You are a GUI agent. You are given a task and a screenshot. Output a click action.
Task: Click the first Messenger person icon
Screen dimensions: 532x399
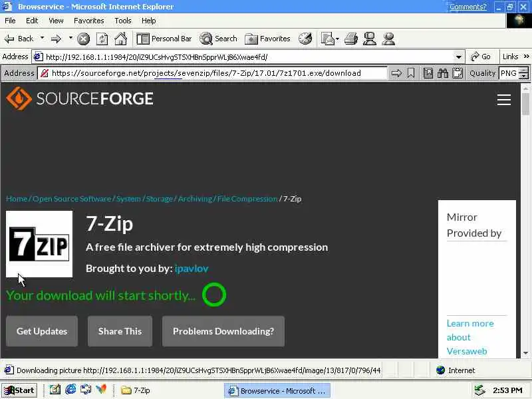coord(370,39)
